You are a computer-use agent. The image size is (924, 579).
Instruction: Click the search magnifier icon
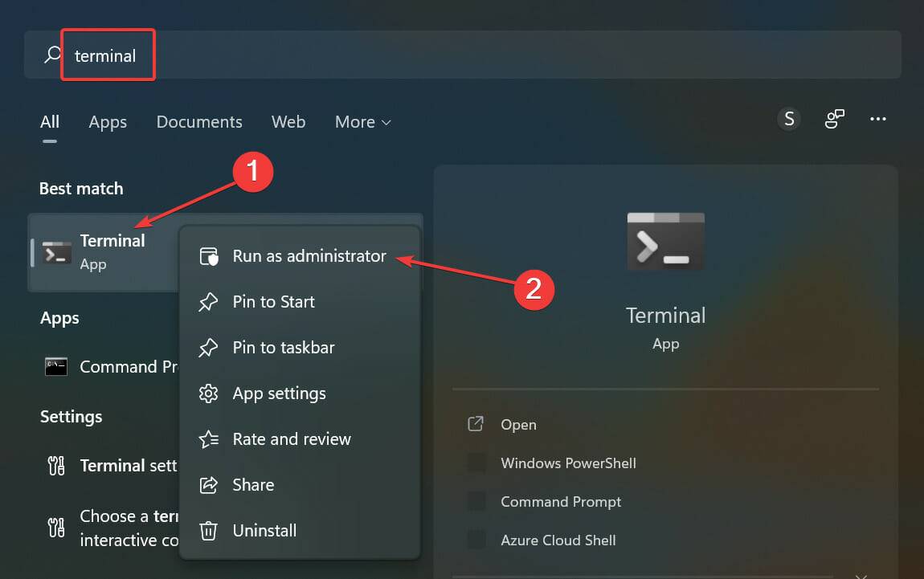51,54
